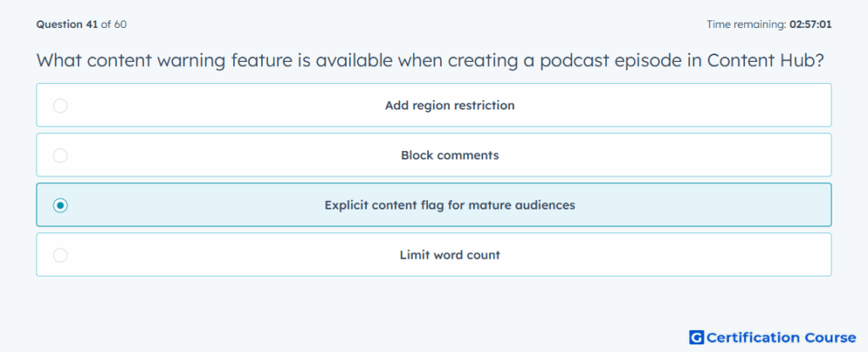Click the "Add region restriction" answer text
The height and width of the screenshot is (352, 868).
(x=449, y=106)
